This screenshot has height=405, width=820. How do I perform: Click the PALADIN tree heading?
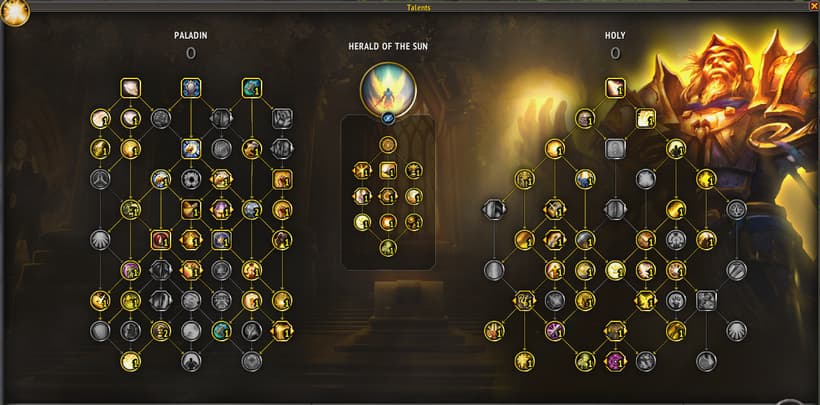191,36
